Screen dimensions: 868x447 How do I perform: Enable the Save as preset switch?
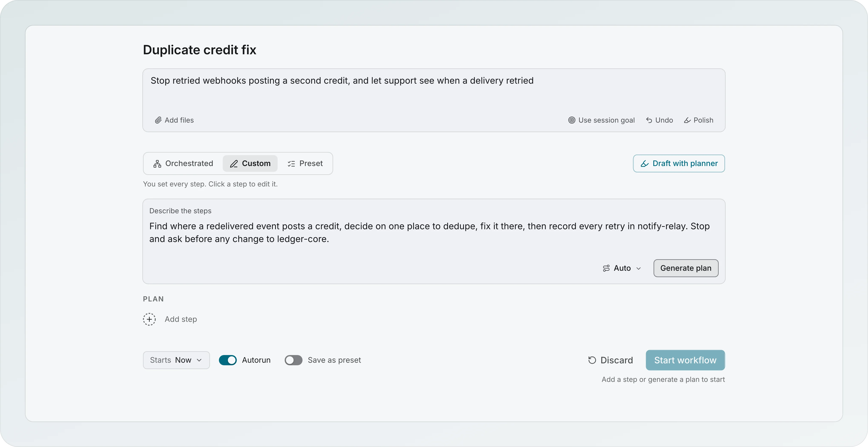point(294,360)
